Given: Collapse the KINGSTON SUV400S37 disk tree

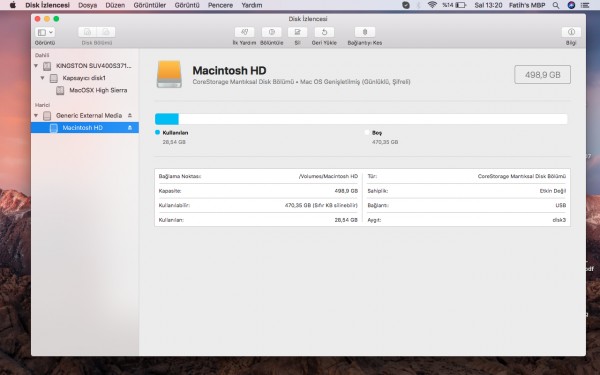Looking at the screenshot, I should click(x=36, y=66).
